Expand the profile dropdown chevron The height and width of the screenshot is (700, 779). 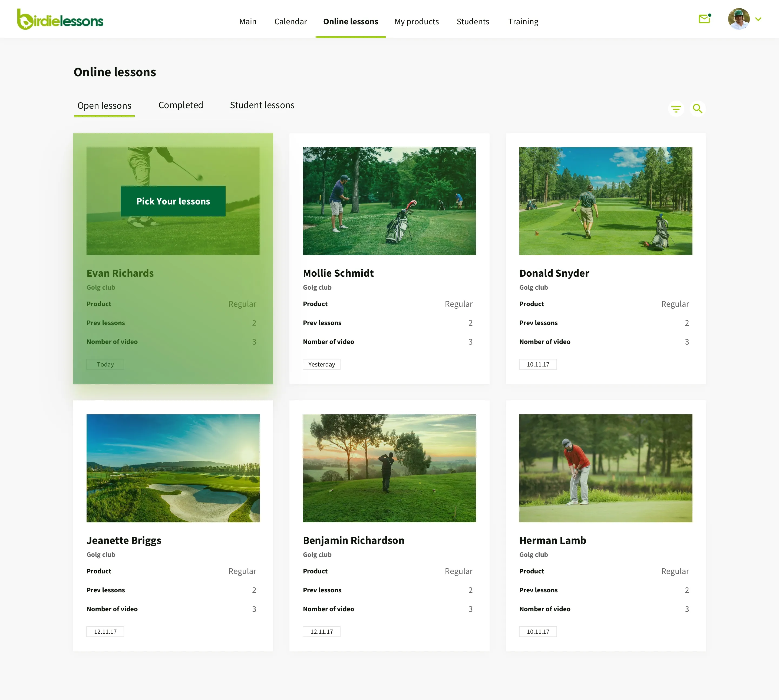pos(758,19)
